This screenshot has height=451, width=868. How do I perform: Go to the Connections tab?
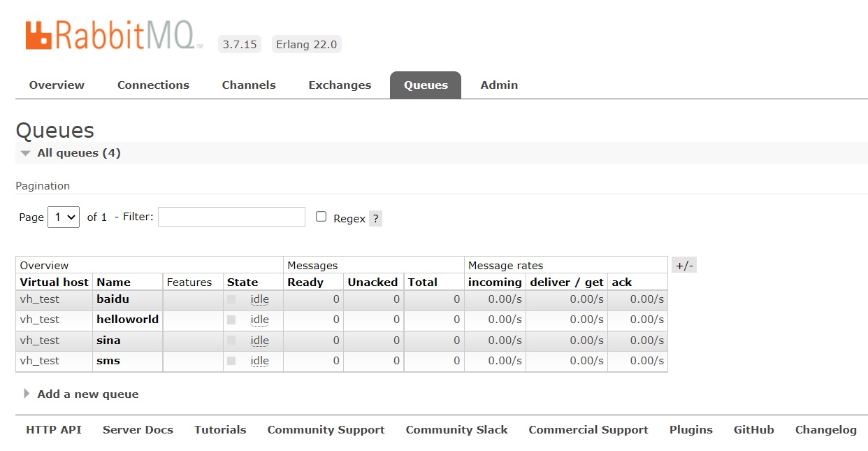click(153, 85)
